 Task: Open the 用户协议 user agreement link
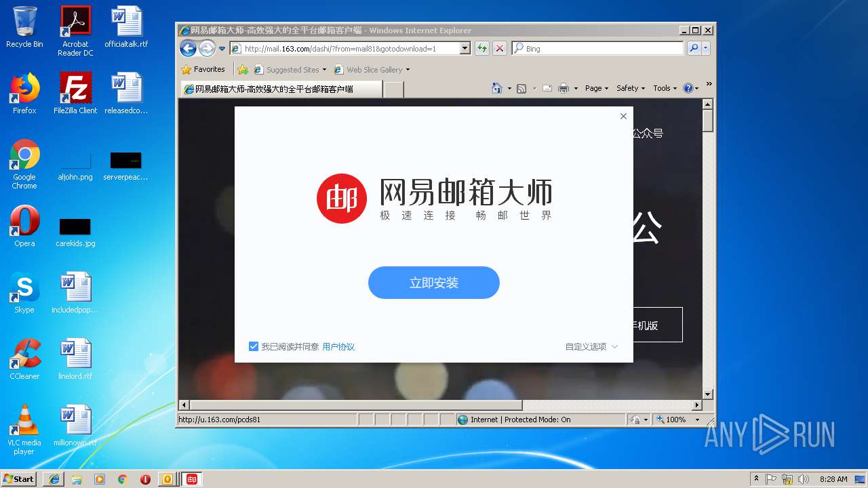pos(338,346)
